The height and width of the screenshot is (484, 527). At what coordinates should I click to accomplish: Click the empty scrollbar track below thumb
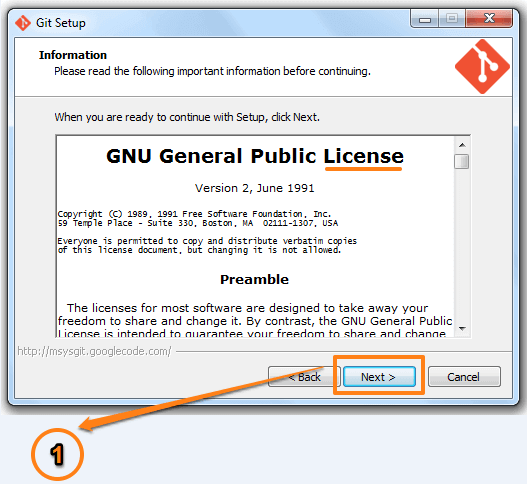coord(462,245)
